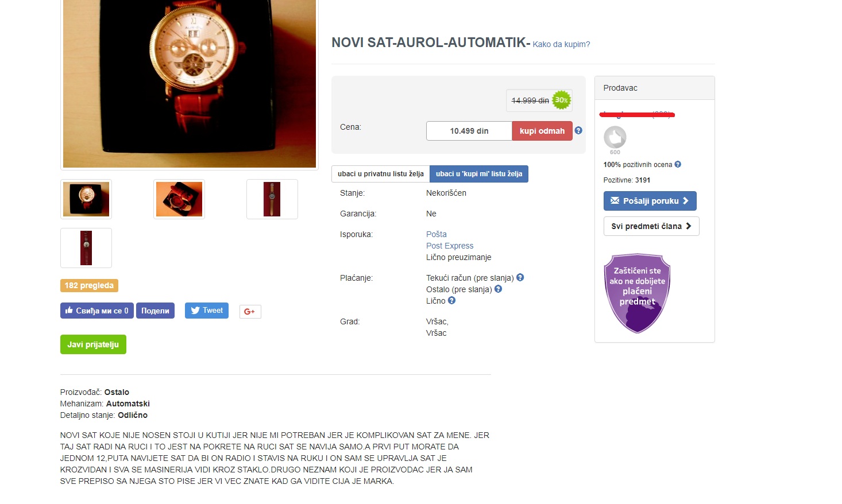
Task: Click the seller thumbs-up rating badge
Action: 615,137
